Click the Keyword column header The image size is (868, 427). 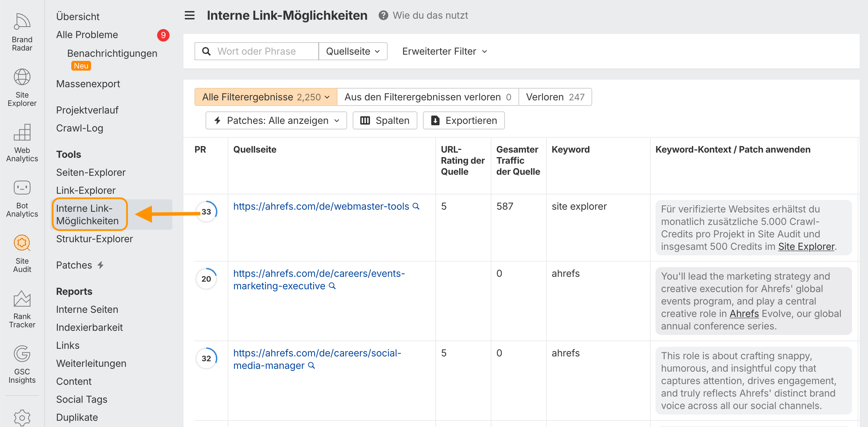(x=571, y=149)
